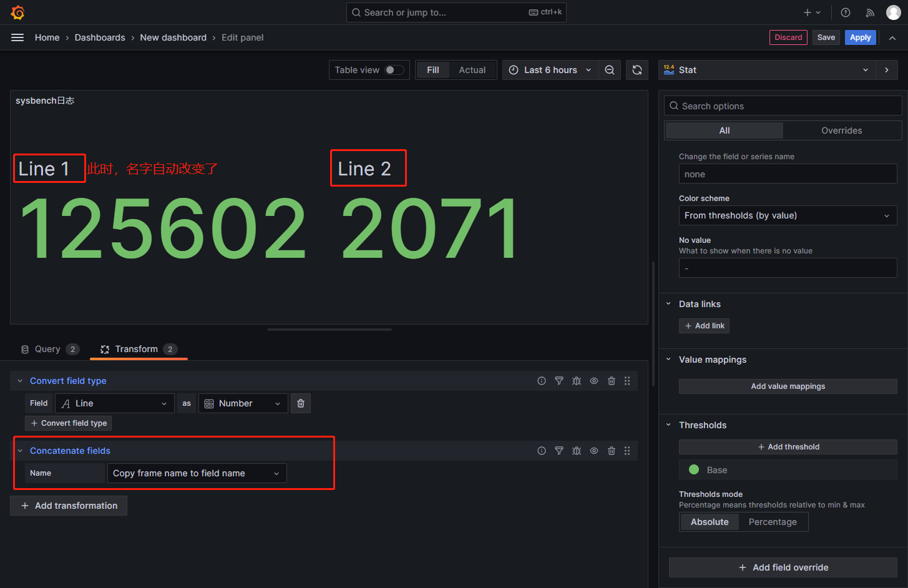
Task: Open the Number type dropdown
Action: (243, 403)
